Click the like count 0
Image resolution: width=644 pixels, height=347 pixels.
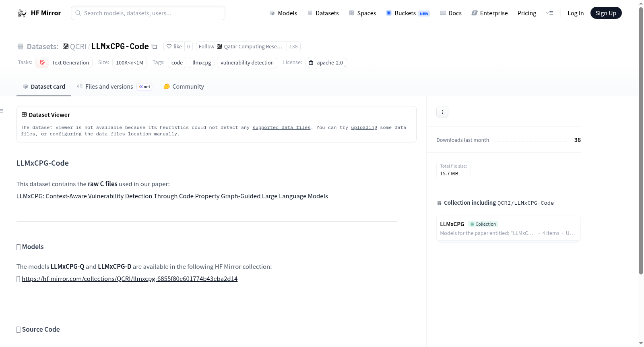point(188,46)
